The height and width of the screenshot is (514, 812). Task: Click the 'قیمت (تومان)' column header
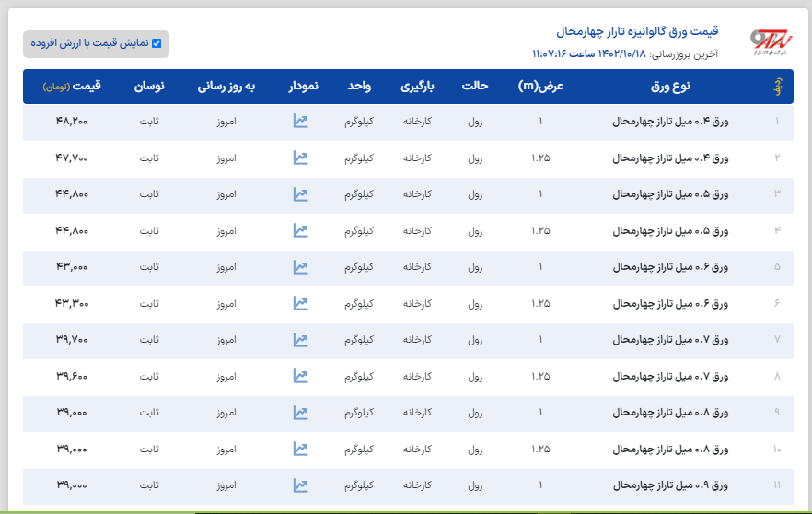pos(72,87)
